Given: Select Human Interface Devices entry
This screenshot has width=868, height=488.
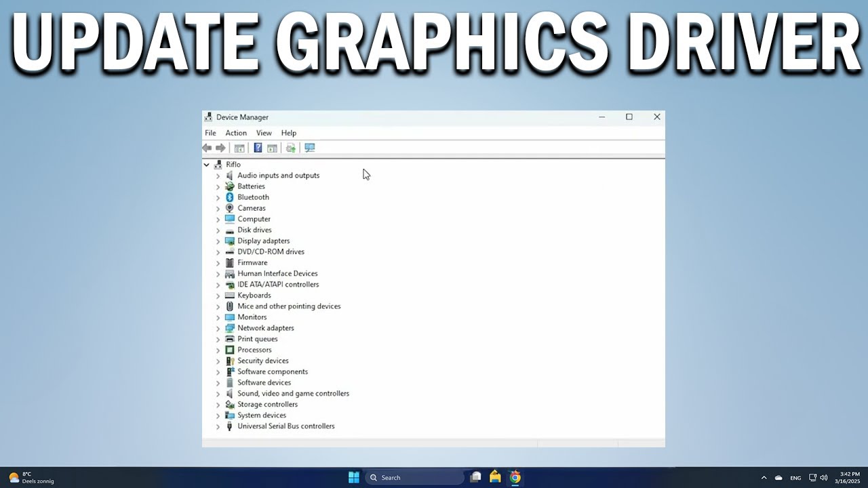Looking at the screenshot, I should click(277, 273).
